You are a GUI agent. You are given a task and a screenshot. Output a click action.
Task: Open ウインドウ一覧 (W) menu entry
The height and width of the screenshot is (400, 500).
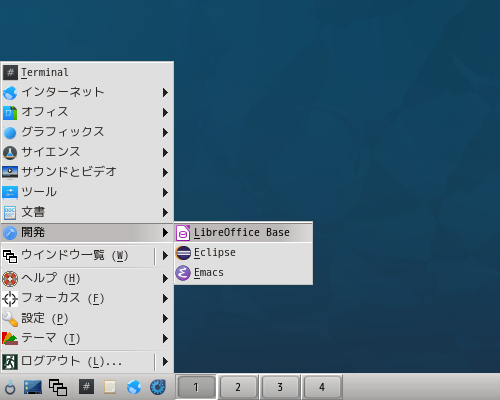87,256
